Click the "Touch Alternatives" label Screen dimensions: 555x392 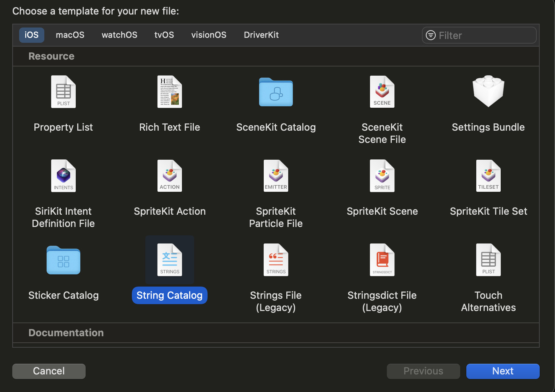tap(488, 301)
